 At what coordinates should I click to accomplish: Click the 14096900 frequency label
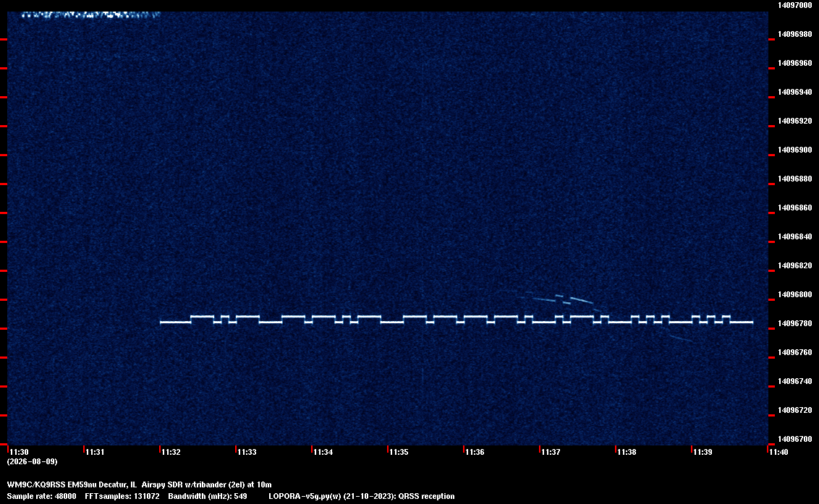pos(795,150)
